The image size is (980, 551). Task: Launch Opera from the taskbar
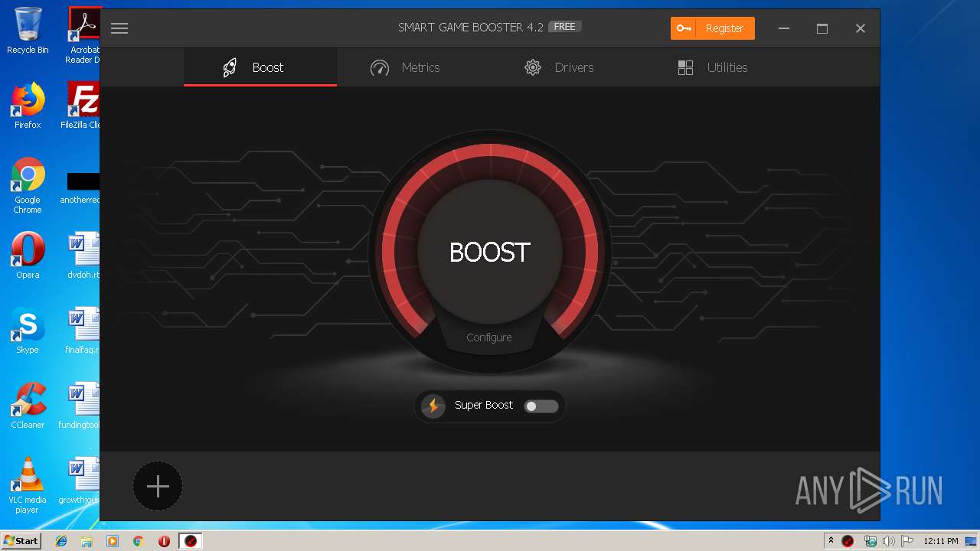click(164, 541)
